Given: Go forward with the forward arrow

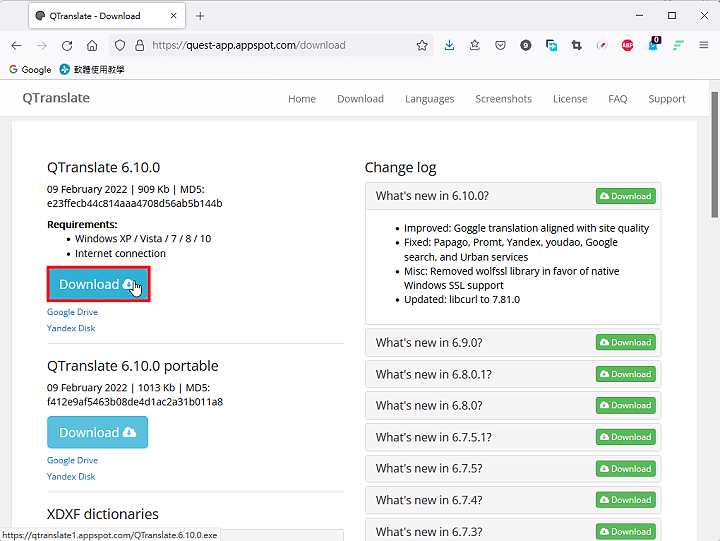Looking at the screenshot, I should (x=41, y=45).
